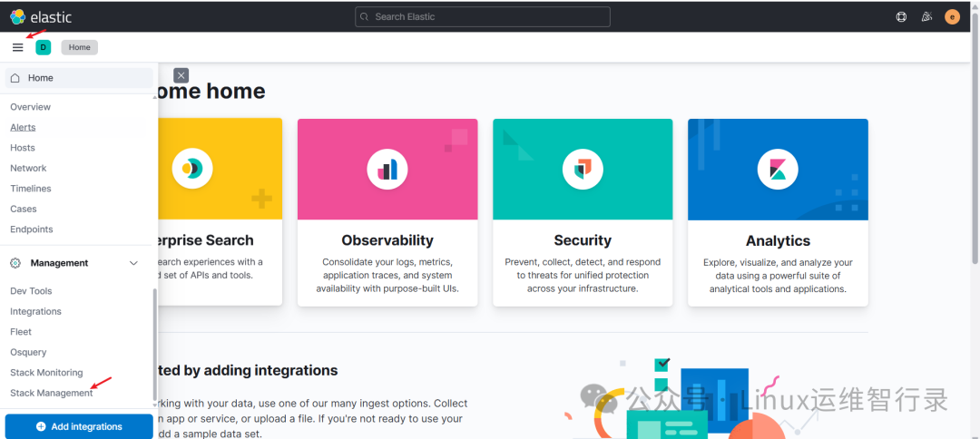Open Stack Monitoring
980x439 pixels.
point(46,373)
